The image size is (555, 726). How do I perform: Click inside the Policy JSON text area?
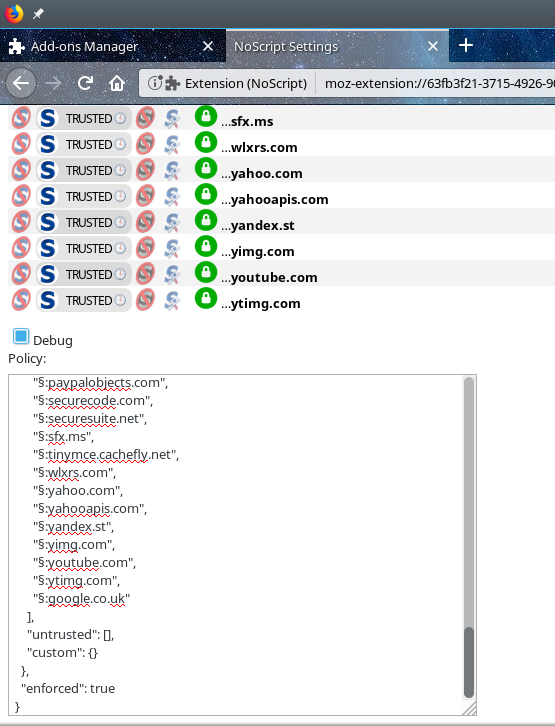tap(235, 545)
